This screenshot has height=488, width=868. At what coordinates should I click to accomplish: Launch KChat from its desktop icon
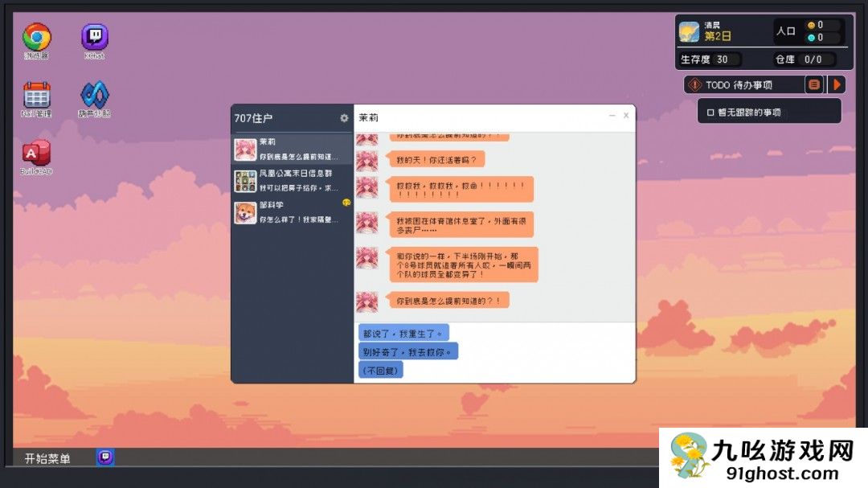click(x=94, y=36)
